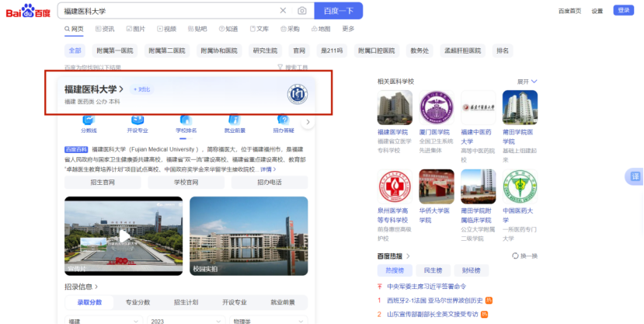Select the 附属协和医院 filter chip

point(219,51)
